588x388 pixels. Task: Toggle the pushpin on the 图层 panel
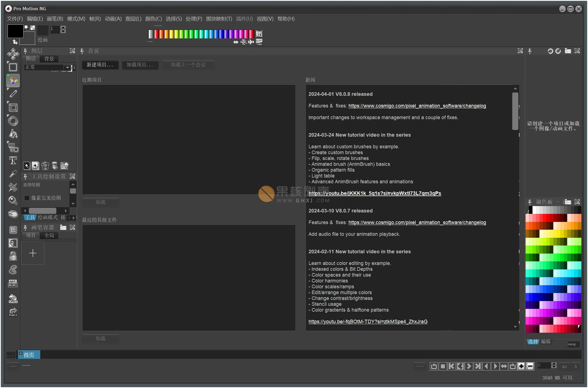coord(25,51)
